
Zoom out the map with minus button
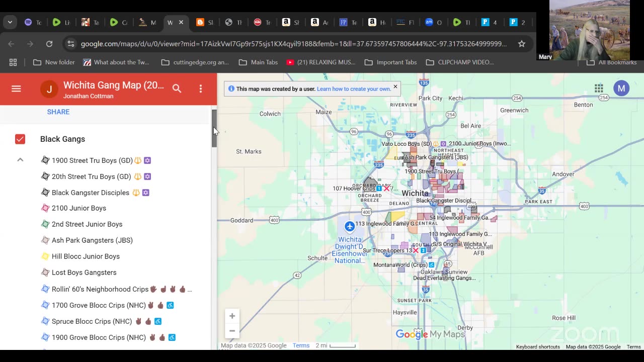point(232,331)
